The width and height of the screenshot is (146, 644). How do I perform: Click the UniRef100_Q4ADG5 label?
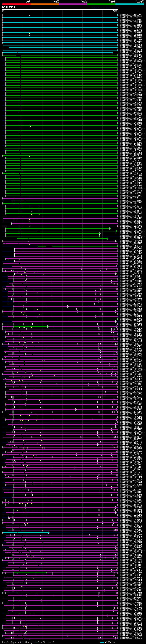(131, 75)
